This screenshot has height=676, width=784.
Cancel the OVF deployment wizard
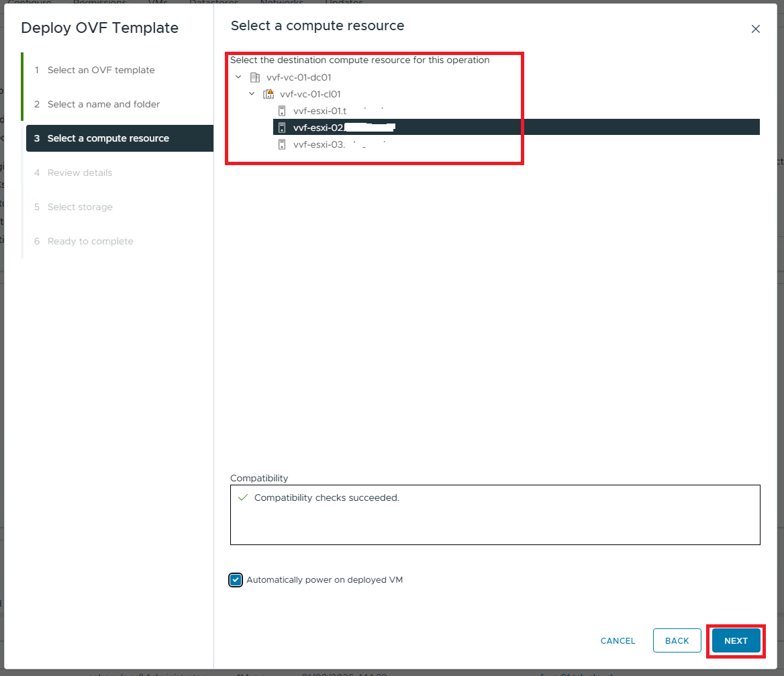tap(618, 641)
